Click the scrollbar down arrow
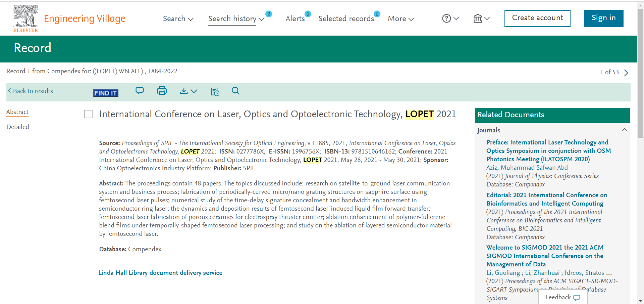Screen dimensions: 644x304 pyautogui.click(x=640, y=301)
